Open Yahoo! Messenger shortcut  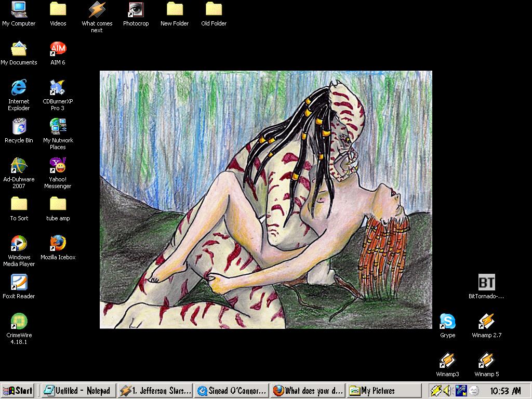point(58,166)
